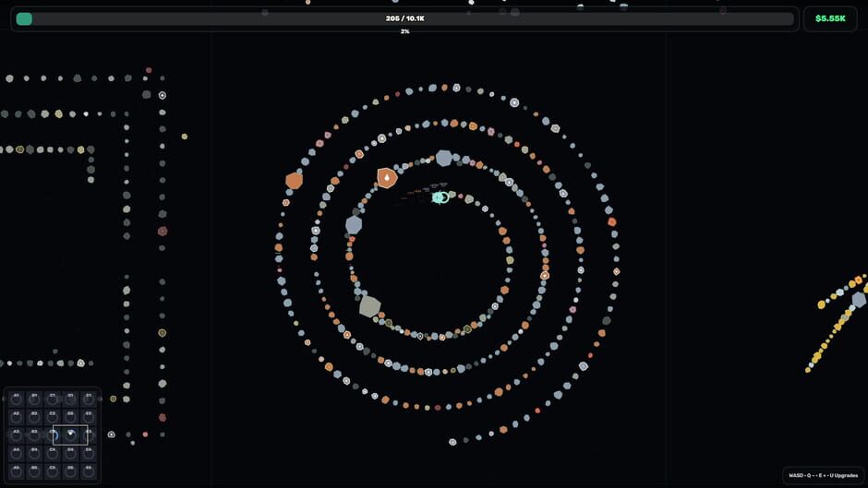Viewport: 868px width, 488px height.
Task: Click the big tan-gray hexagon on the innermost ring
Action: point(369,306)
